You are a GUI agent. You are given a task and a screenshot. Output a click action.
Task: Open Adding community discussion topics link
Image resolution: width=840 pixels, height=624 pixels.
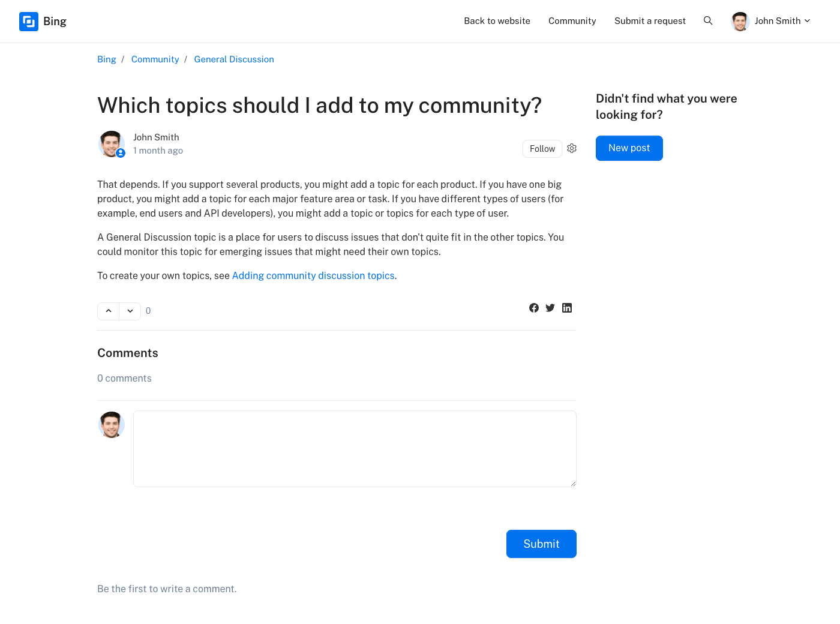point(313,275)
